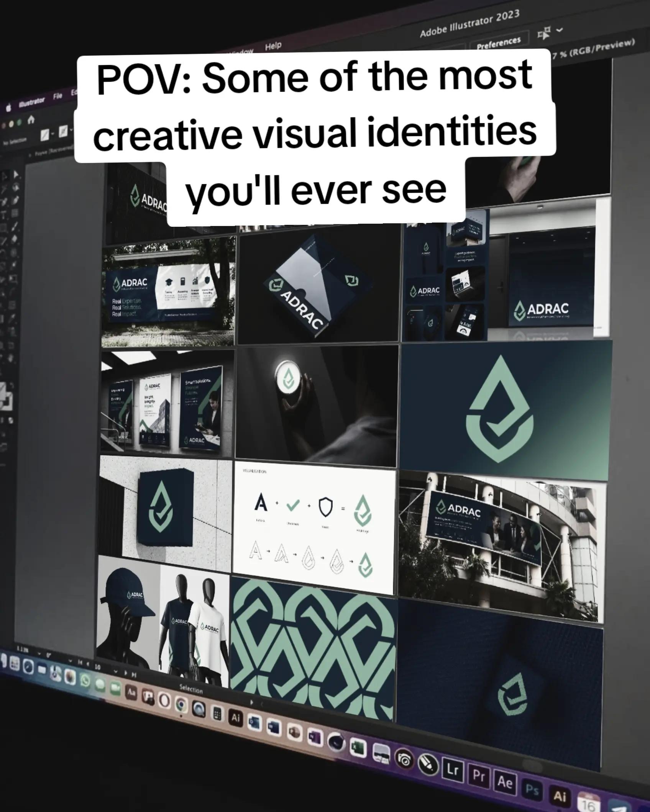Go to the previous artboard

tap(88, 664)
